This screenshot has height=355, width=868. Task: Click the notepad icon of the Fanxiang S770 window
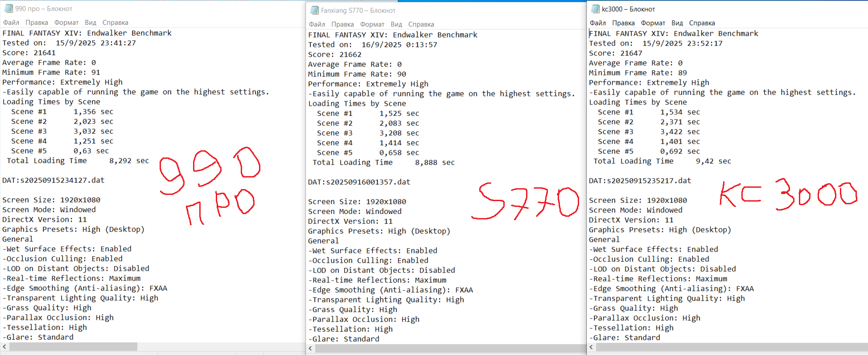click(x=314, y=10)
